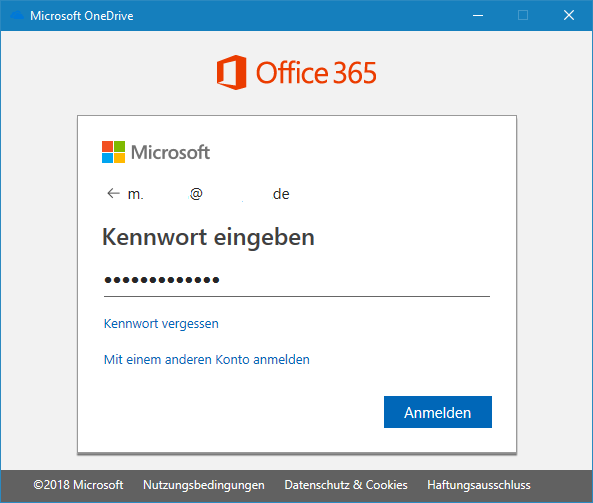Viewport: 593px width, 503px height.
Task: Click the back arrow beside the email
Action: click(113, 194)
